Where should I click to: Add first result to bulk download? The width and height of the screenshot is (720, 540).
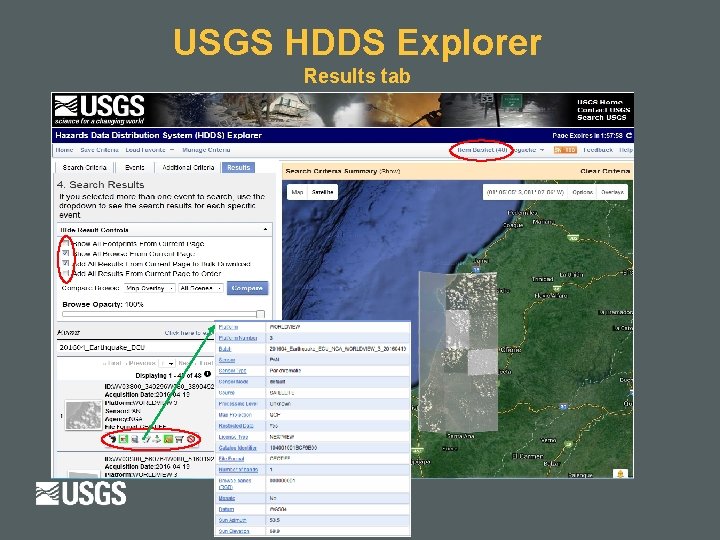click(168, 439)
